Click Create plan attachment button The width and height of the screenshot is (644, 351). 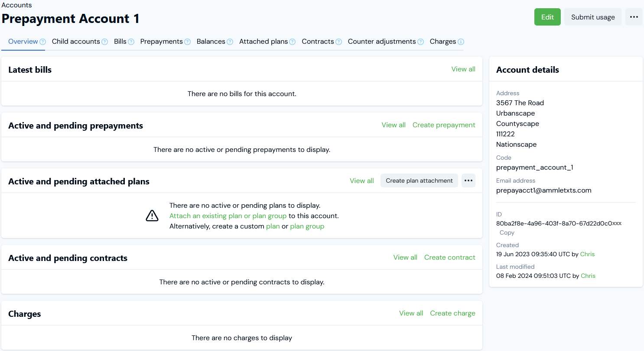[x=419, y=180]
